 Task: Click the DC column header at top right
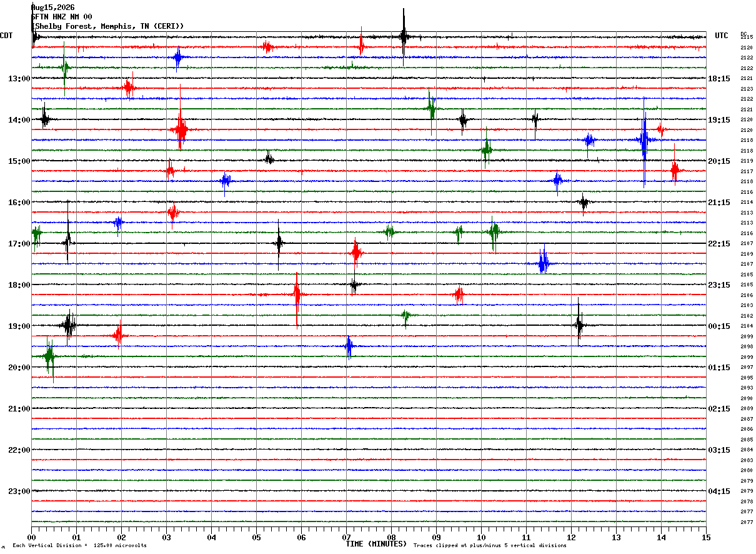[744, 34]
